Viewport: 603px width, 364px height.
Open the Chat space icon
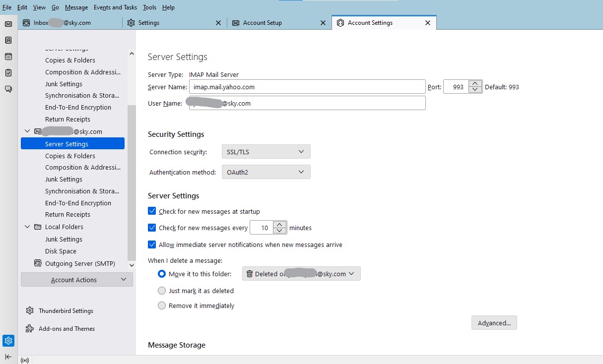pyautogui.click(x=8, y=89)
